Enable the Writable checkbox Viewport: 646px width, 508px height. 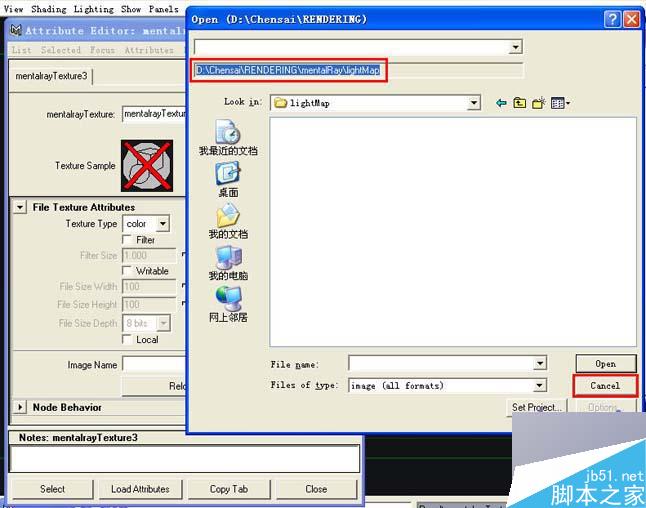coord(127,271)
